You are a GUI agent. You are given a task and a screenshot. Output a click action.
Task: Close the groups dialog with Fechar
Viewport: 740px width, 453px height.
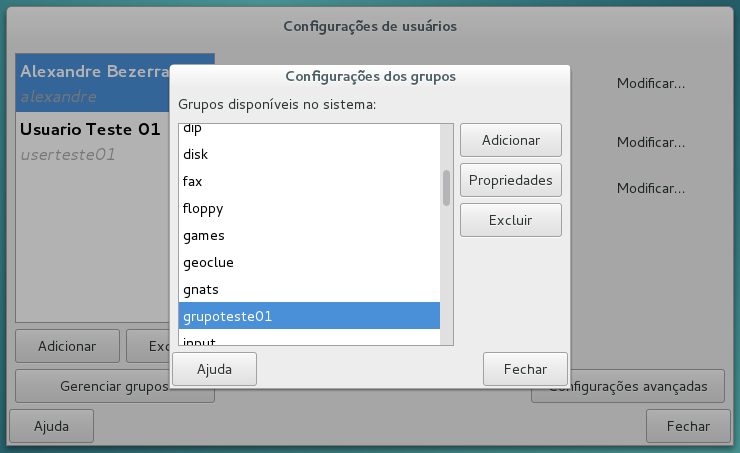(525, 369)
